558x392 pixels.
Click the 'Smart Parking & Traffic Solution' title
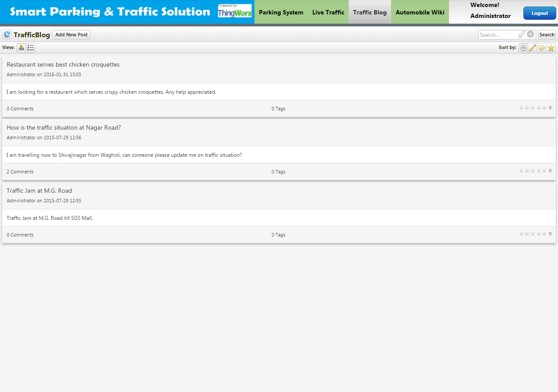click(x=110, y=12)
